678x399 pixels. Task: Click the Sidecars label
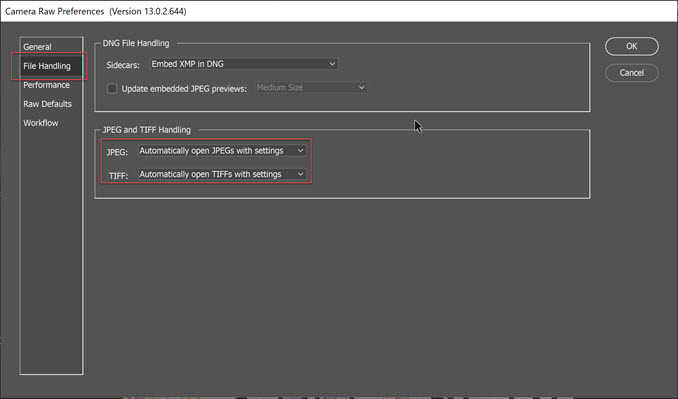tap(123, 65)
